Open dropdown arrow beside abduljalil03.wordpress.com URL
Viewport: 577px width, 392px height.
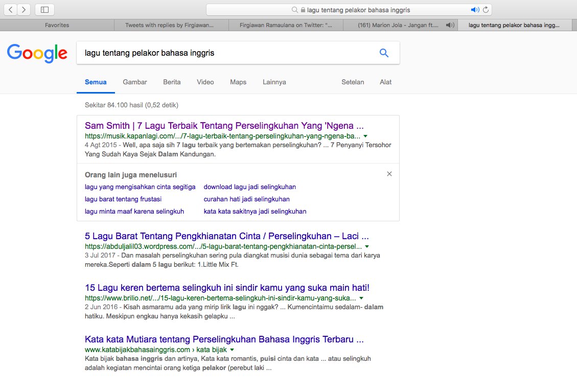367,247
